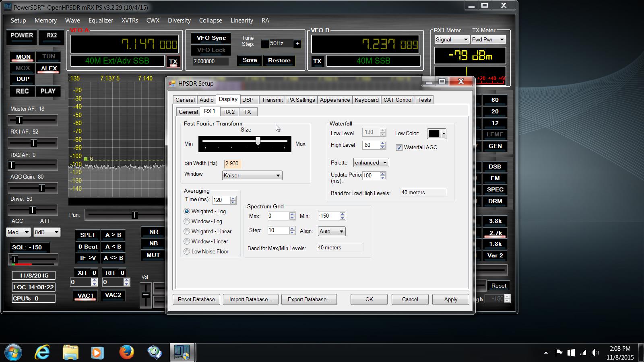Open the TX Meter Fwd Pwr dropdown

(488, 39)
